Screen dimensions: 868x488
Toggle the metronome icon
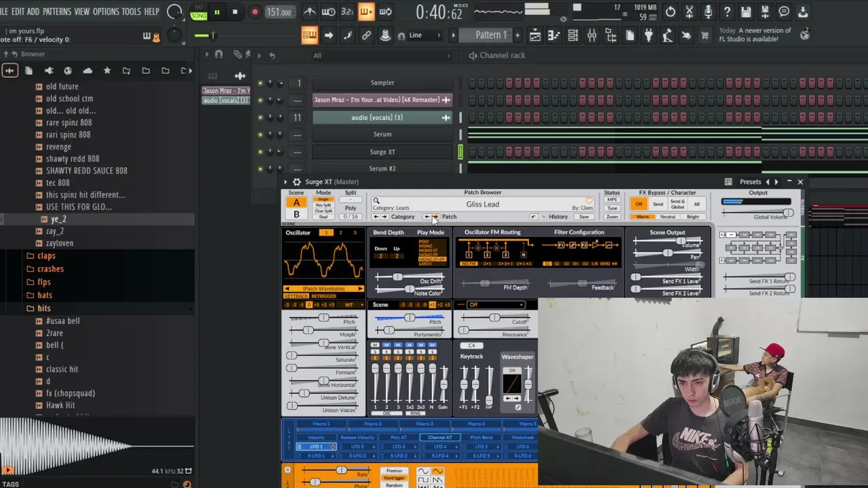(x=309, y=12)
